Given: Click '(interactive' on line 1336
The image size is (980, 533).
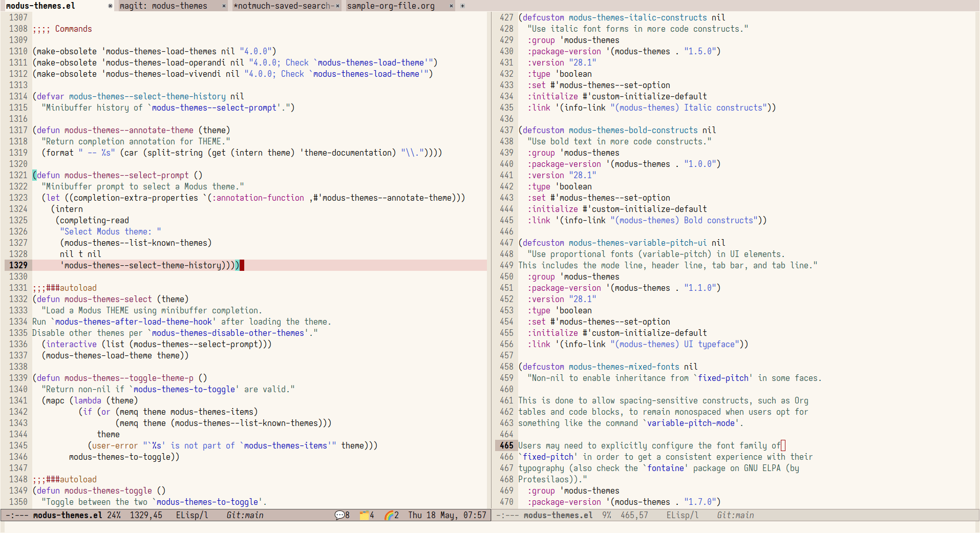Looking at the screenshot, I should click(69, 344).
